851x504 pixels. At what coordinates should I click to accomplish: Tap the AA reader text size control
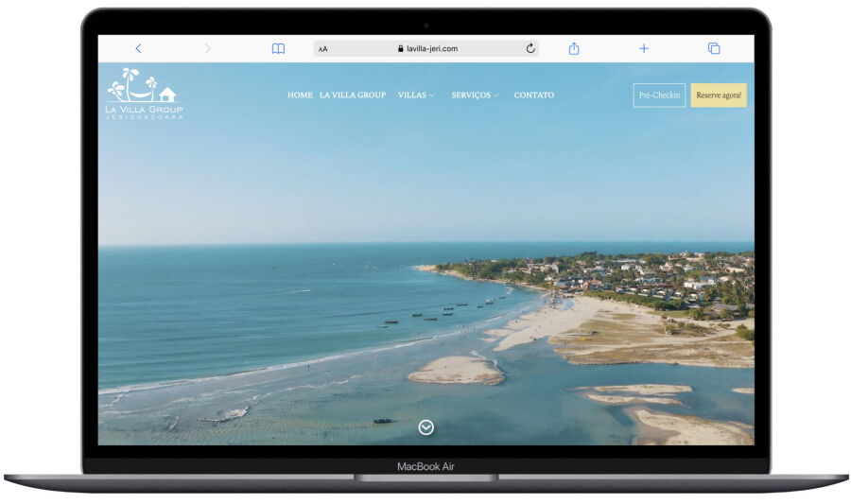323,49
